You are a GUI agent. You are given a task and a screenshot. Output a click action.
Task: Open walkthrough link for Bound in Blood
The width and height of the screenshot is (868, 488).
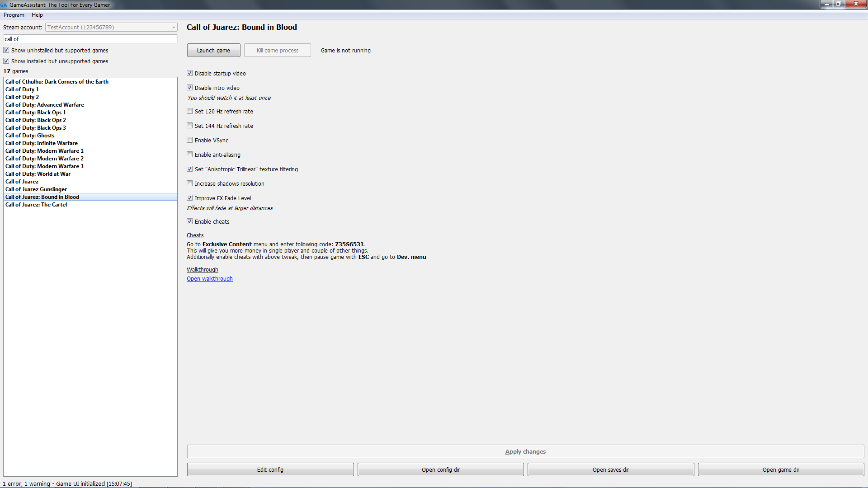(210, 278)
